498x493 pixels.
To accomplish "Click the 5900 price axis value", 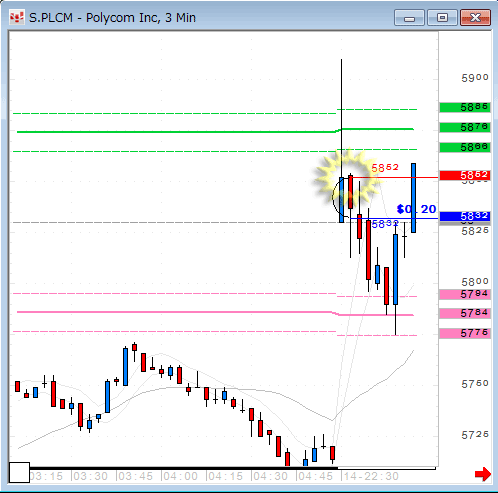I will [x=475, y=78].
